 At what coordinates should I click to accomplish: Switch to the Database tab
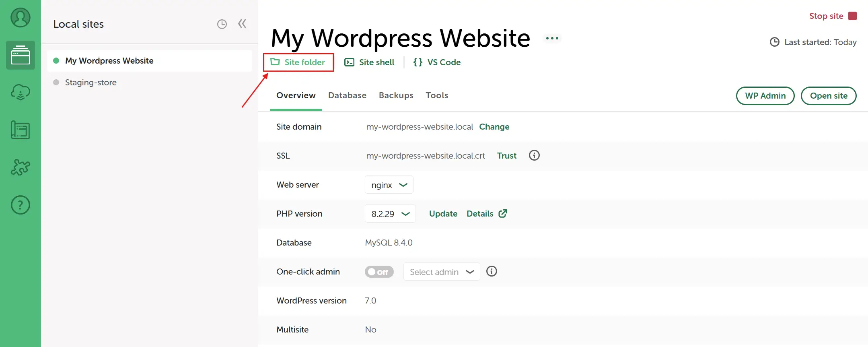pyautogui.click(x=347, y=95)
